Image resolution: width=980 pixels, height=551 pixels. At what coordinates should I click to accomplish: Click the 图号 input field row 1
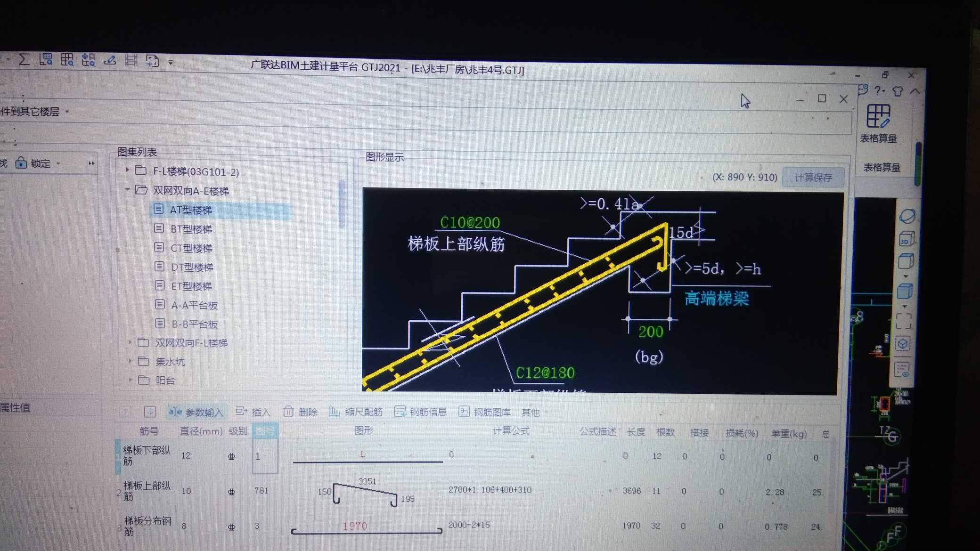pyautogui.click(x=259, y=455)
